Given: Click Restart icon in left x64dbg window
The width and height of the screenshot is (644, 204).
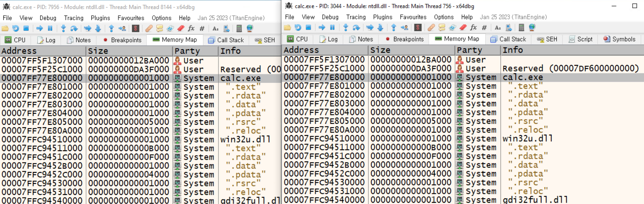Looking at the screenshot, I should click(16, 28).
